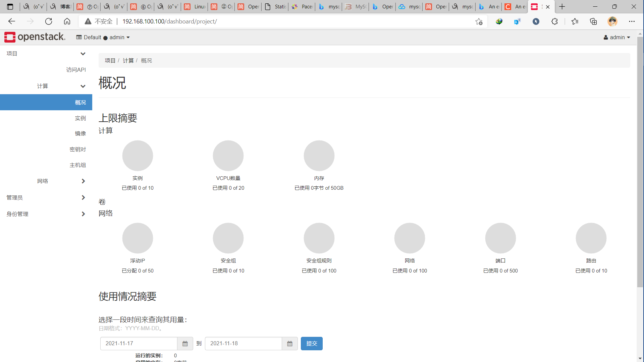Open the browser Collections icon

pos(593,21)
